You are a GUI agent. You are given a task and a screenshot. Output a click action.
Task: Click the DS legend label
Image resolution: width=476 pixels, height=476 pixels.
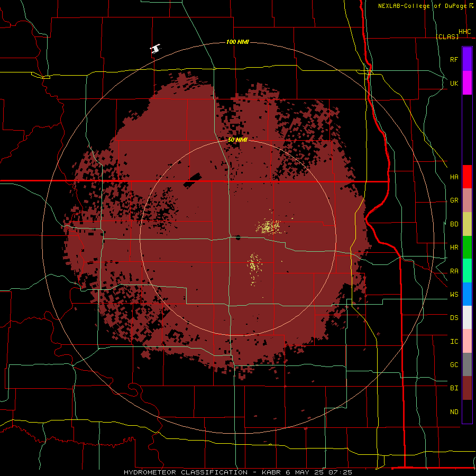(x=454, y=318)
